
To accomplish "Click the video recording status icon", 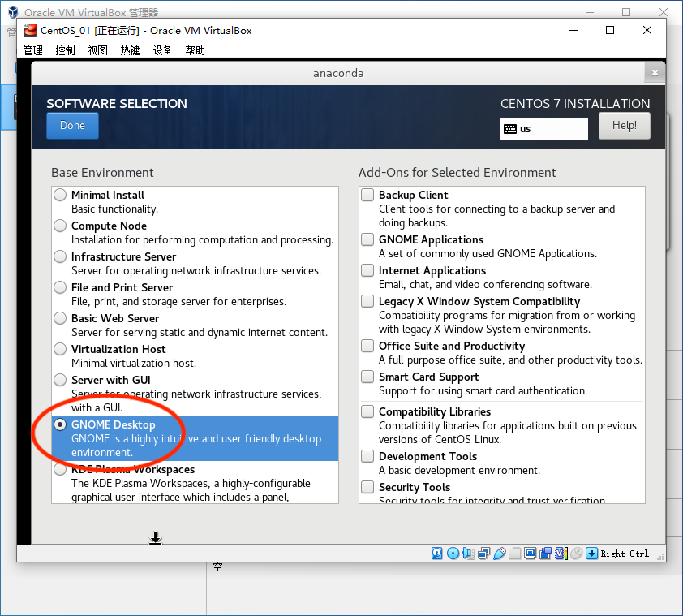I will point(545,554).
